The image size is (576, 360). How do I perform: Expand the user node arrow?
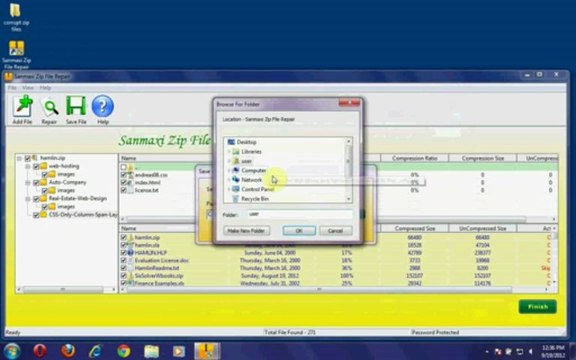(x=229, y=161)
